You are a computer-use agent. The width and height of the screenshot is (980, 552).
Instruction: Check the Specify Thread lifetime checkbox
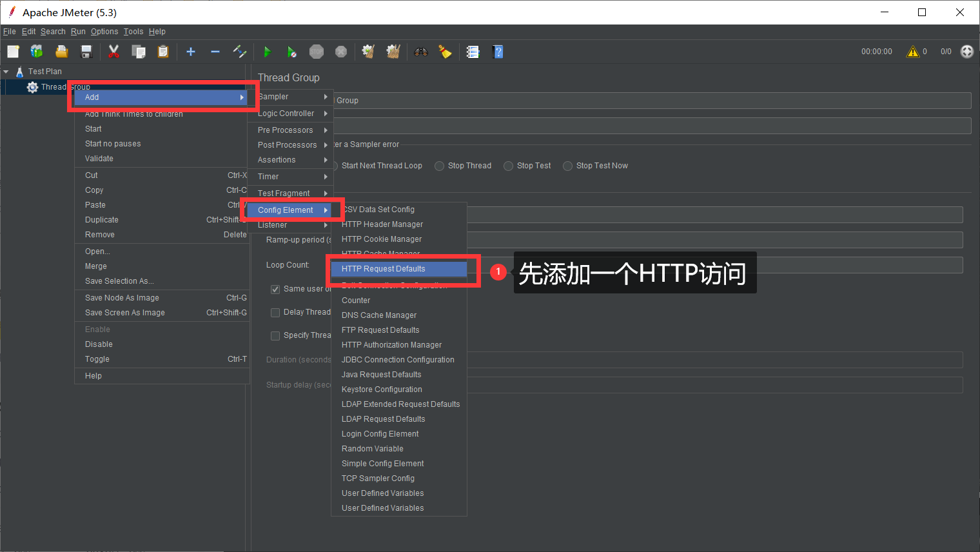(x=275, y=336)
